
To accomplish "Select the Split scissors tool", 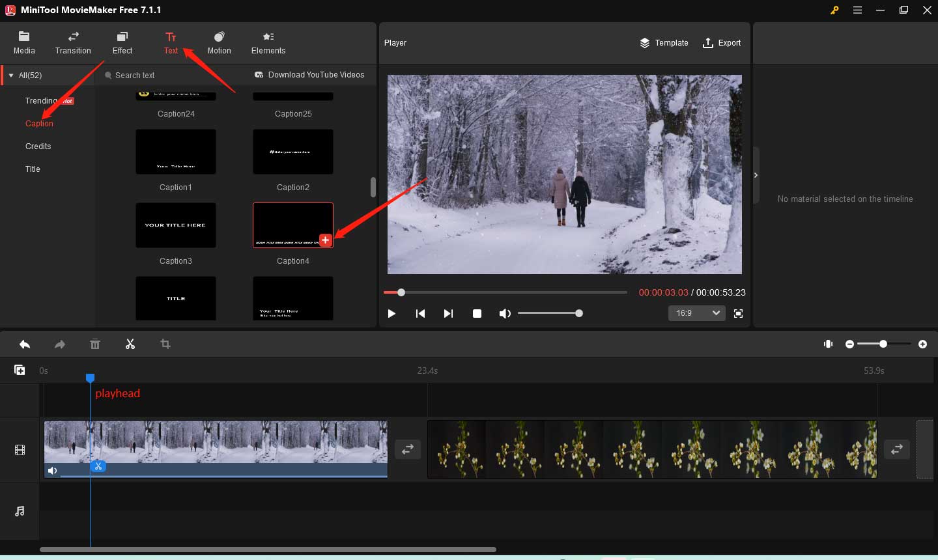I will [x=130, y=344].
